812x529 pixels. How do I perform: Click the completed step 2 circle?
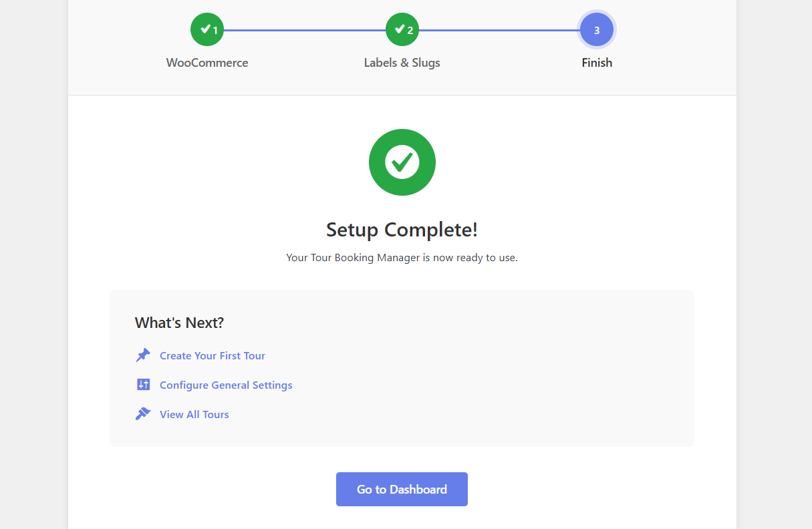pyautogui.click(x=402, y=30)
